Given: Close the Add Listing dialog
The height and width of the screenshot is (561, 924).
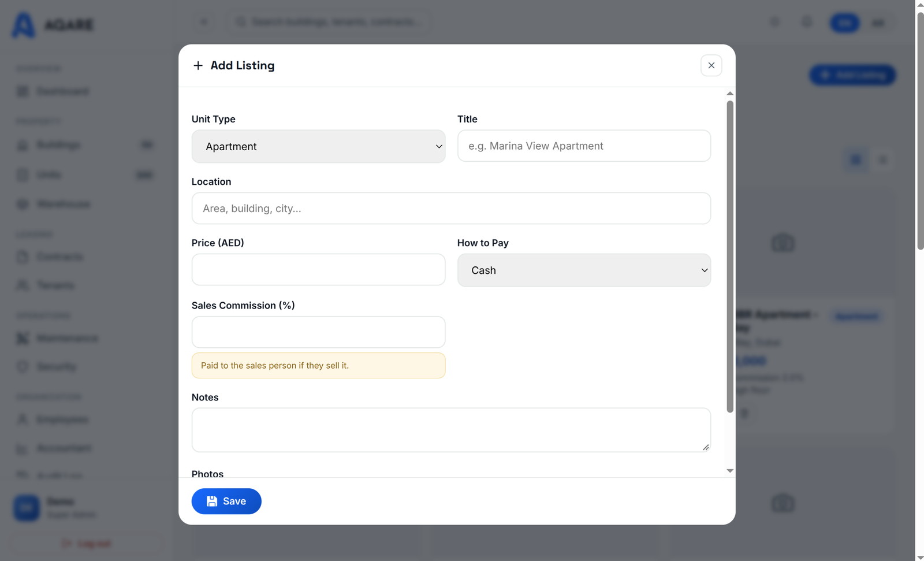Looking at the screenshot, I should pos(711,65).
